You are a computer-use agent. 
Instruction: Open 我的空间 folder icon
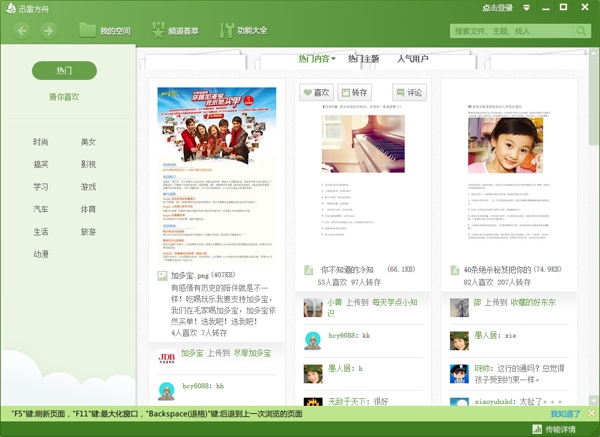(x=87, y=30)
